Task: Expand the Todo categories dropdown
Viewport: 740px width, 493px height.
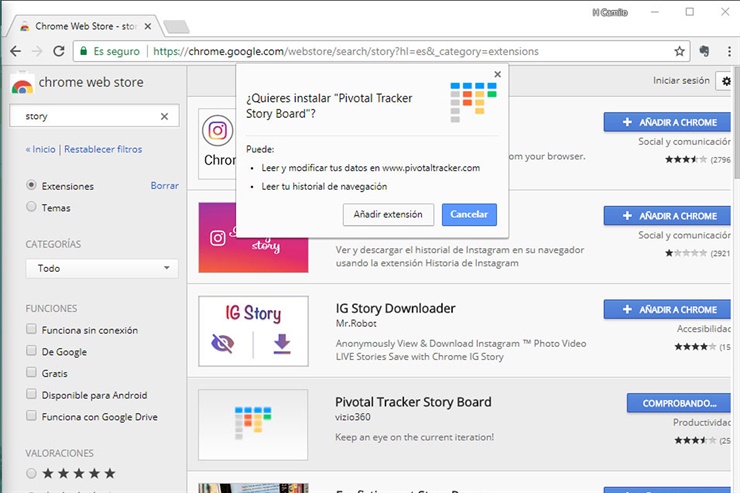Action: [101, 268]
